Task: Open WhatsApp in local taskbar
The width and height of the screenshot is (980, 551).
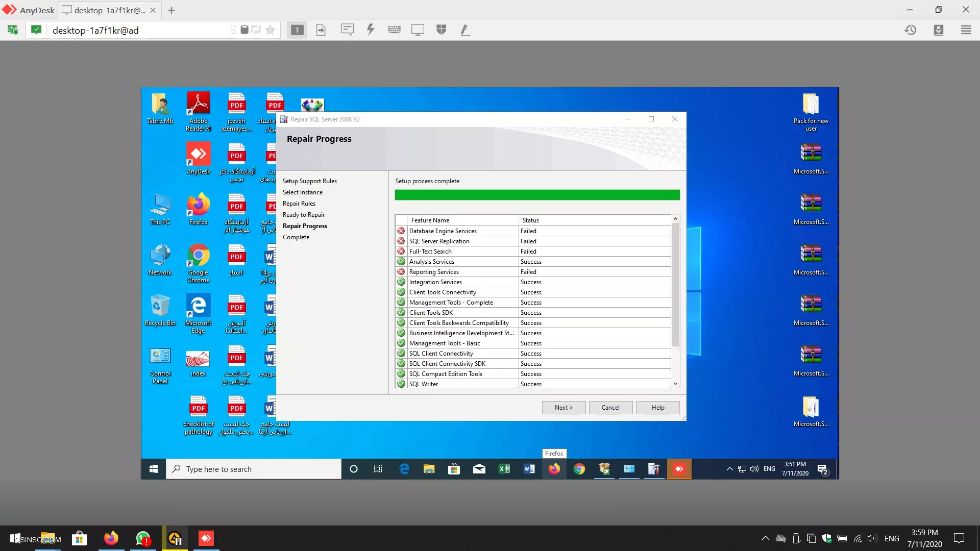Action: [143, 538]
